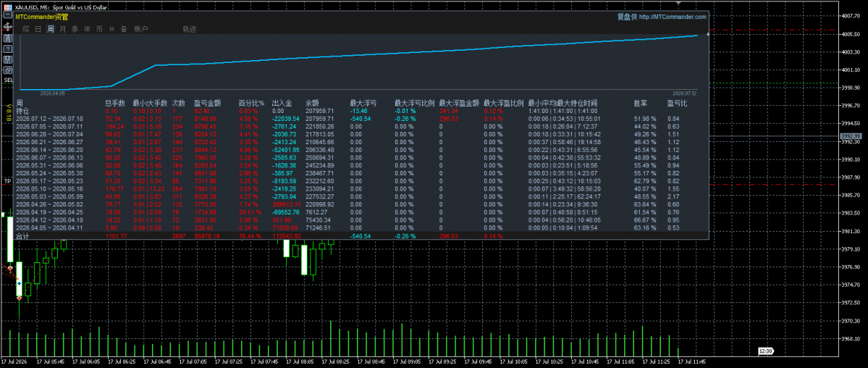Click the red chart grid icon beside XAUUSD
The image size is (868, 368).
coord(8,7)
